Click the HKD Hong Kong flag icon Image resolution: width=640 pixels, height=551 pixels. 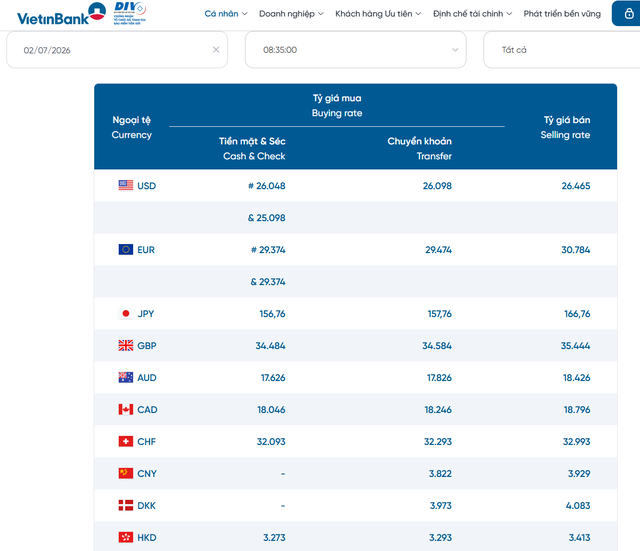(126, 537)
